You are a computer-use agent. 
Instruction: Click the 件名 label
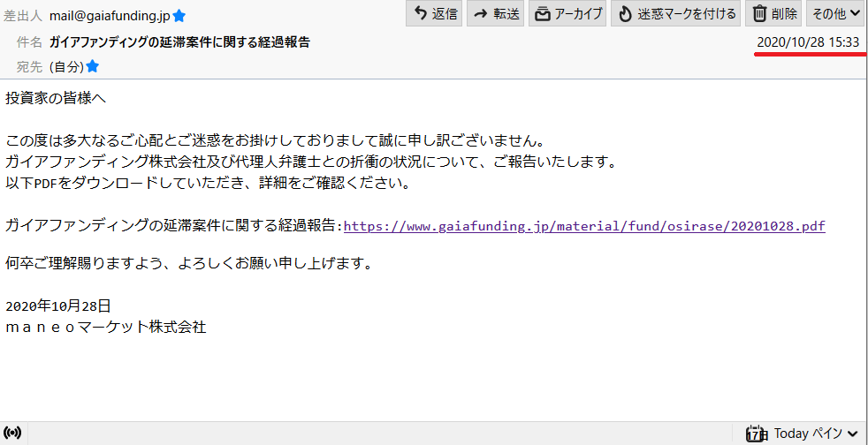[x=29, y=42]
